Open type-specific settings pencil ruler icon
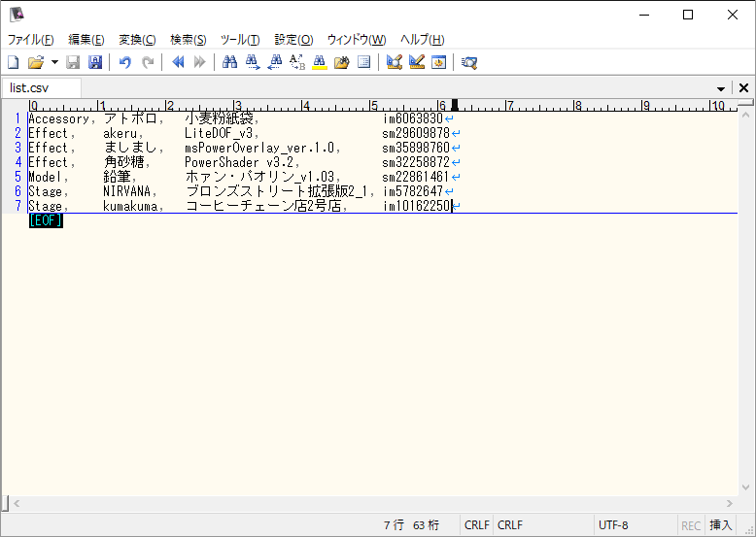 [417, 62]
